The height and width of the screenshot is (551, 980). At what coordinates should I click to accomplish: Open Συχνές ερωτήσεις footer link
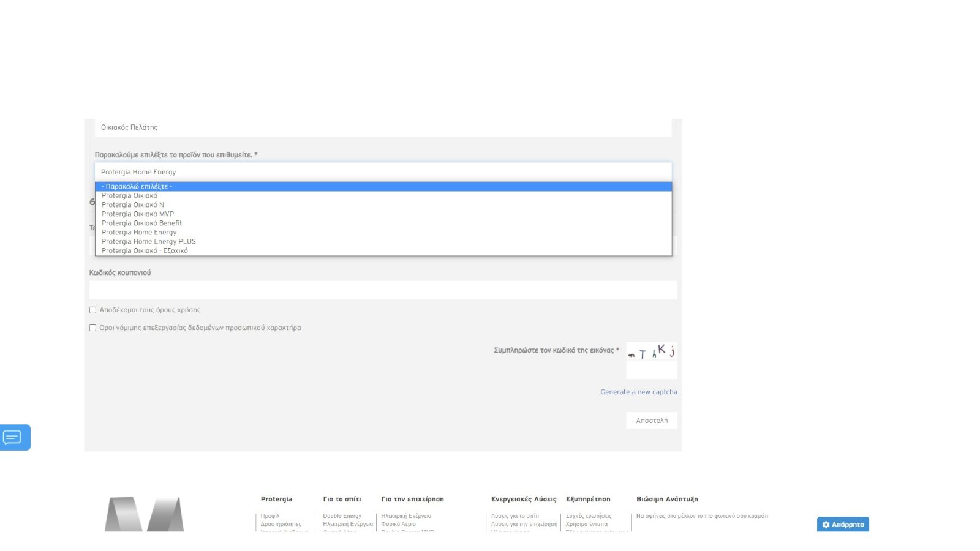589,516
